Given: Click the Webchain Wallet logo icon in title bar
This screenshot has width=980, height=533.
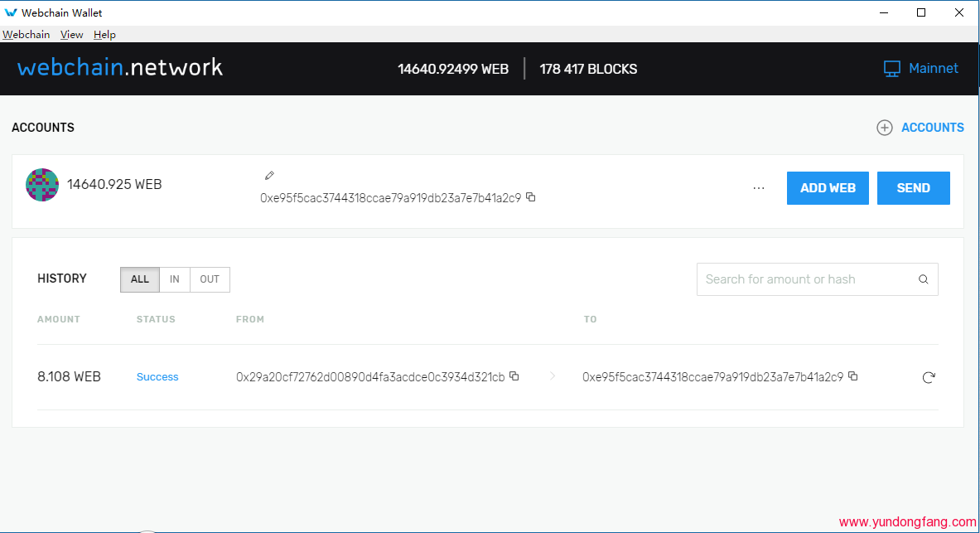Looking at the screenshot, I should coord(11,12).
